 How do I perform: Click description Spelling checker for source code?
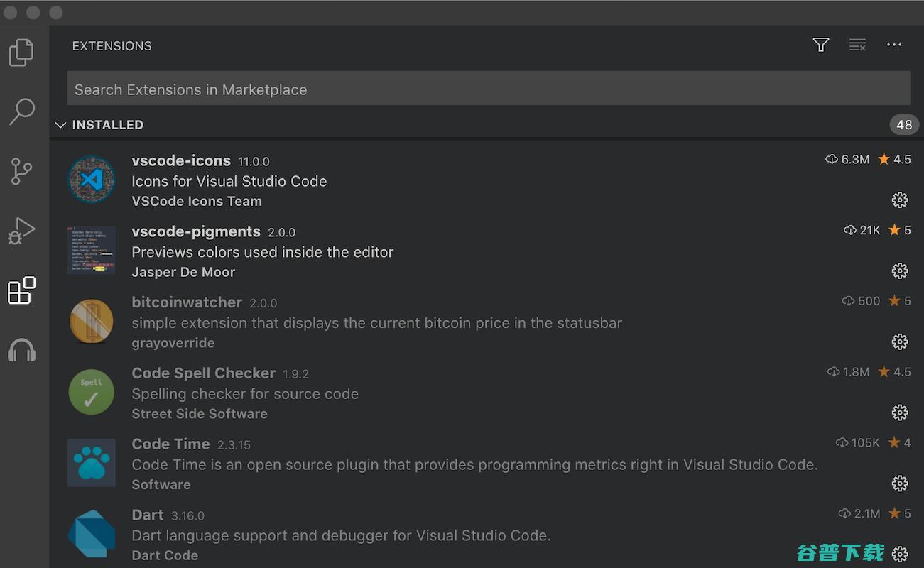245,394
